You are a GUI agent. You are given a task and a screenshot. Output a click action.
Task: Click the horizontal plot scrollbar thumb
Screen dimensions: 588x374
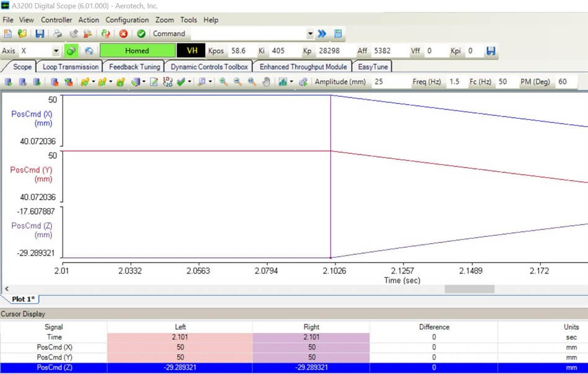[x=469, y=289]
